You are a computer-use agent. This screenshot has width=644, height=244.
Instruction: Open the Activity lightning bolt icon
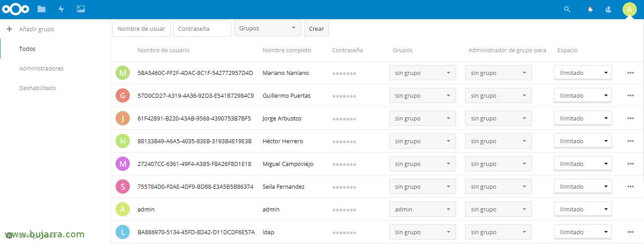pyautogui.click(x=61, y=9)
